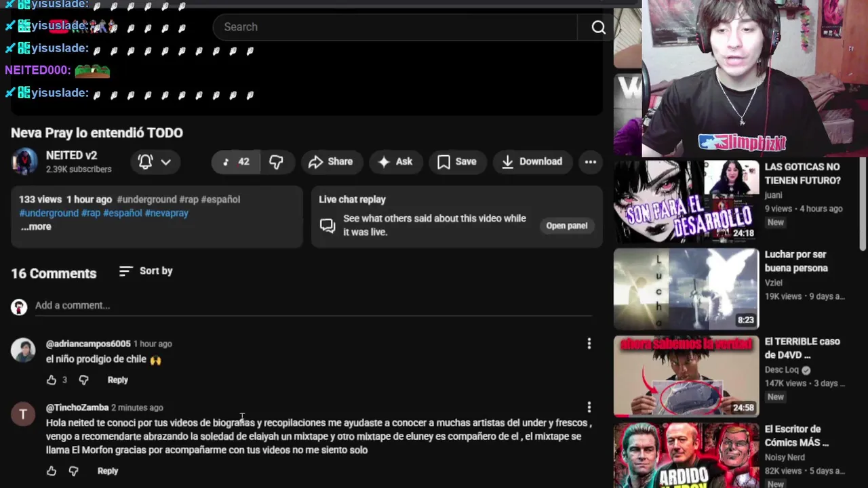Screen dimensions: 868x488
Task: Click the Ask button
Action: point(396,161)
